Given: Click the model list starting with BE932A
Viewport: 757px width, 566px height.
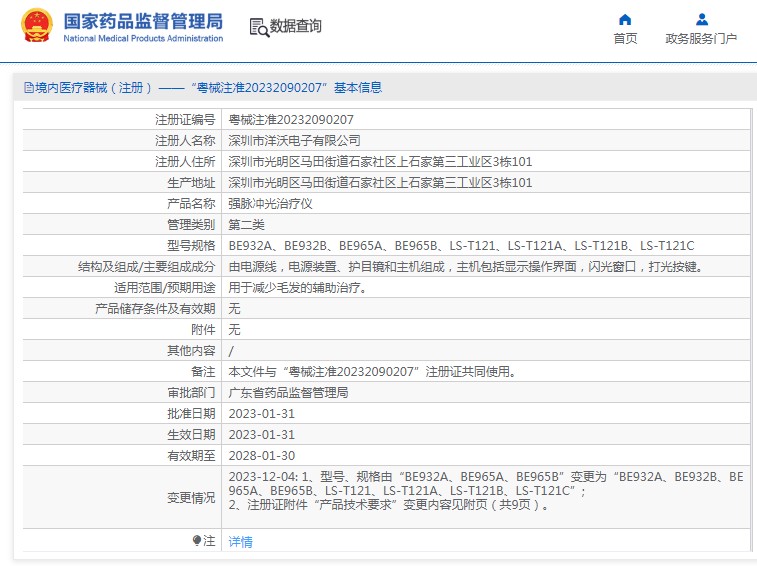Looking at the screenshot, I should tap(461, 246).
